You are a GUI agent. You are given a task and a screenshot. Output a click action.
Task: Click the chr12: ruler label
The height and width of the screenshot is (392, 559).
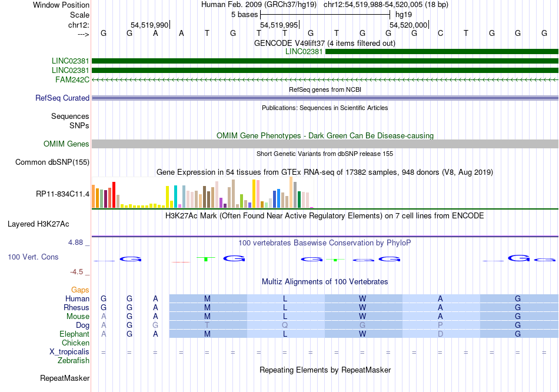(78, 25)
